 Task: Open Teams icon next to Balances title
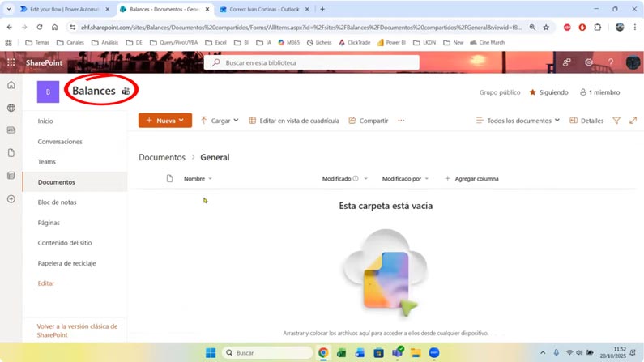point(126,92)
